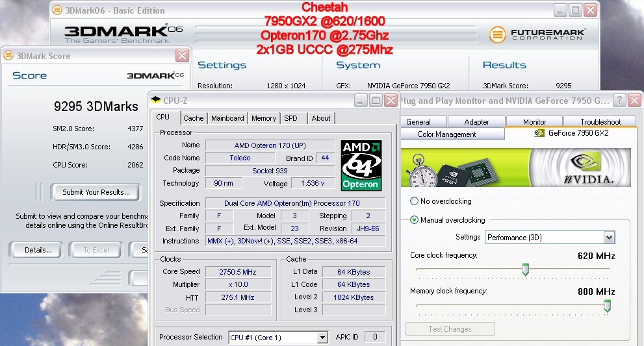Image resolution: width=644 pixels, height=346 pixels.
Task: Click Submit Your Results button
Action: pos(96,192)
